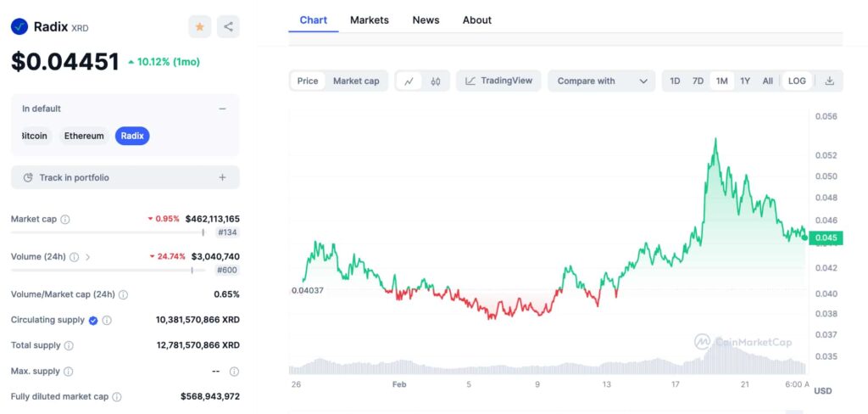Screen dimensions: 868x414
Task: Open the Compare with dropdown
Action: 602,81
